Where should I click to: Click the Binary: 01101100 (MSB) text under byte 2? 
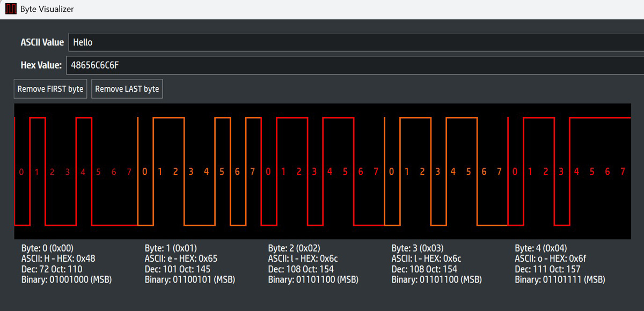313,279
